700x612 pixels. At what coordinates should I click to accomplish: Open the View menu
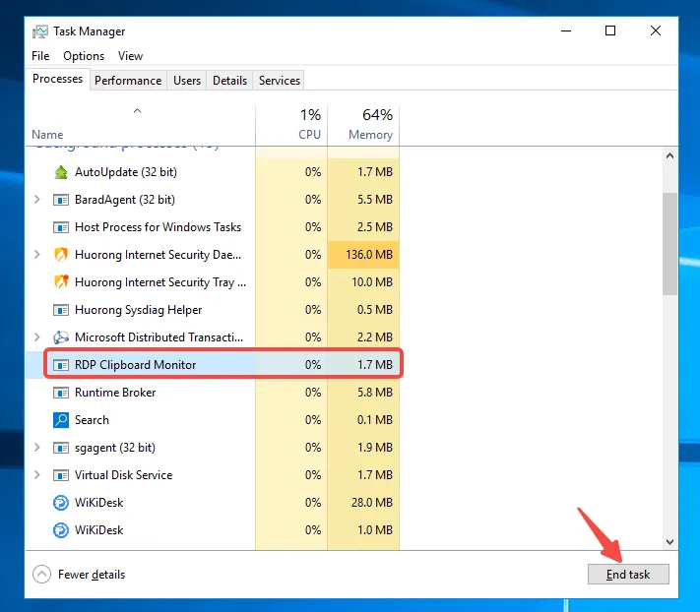130,56
